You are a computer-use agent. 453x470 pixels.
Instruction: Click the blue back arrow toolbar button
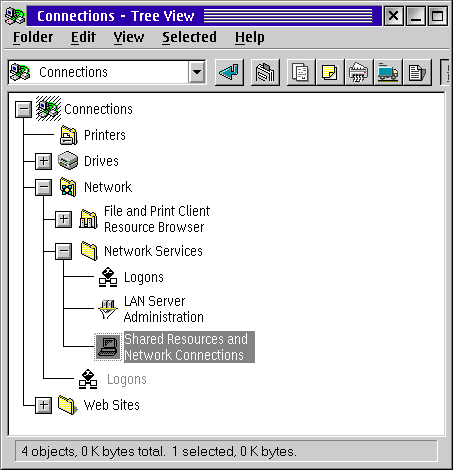229,72
